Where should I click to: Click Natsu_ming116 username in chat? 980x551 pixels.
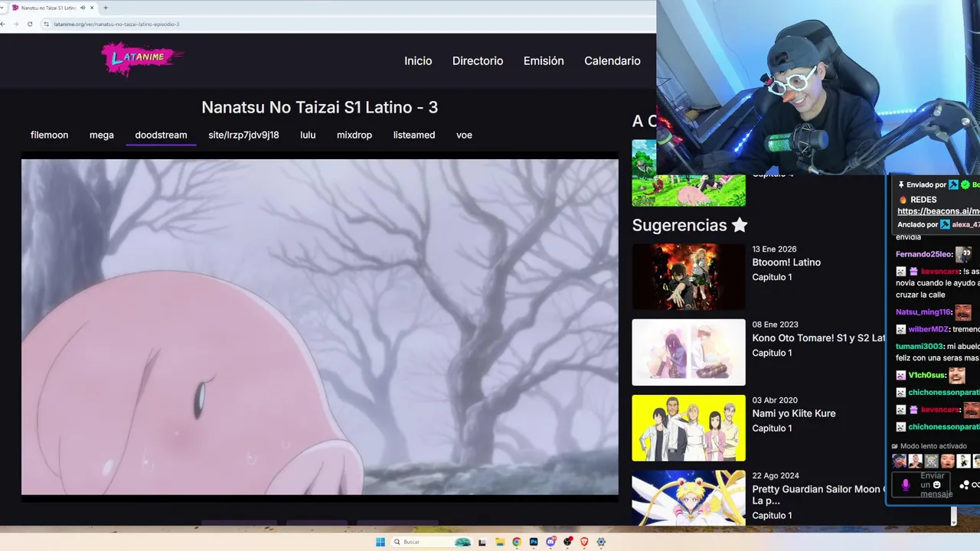pos(924,312)
